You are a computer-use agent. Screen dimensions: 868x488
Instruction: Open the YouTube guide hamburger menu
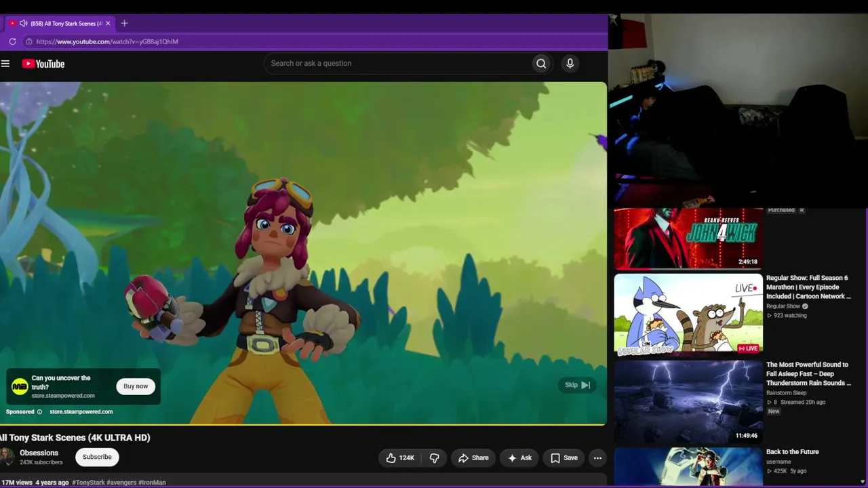(x=5, y=64)
